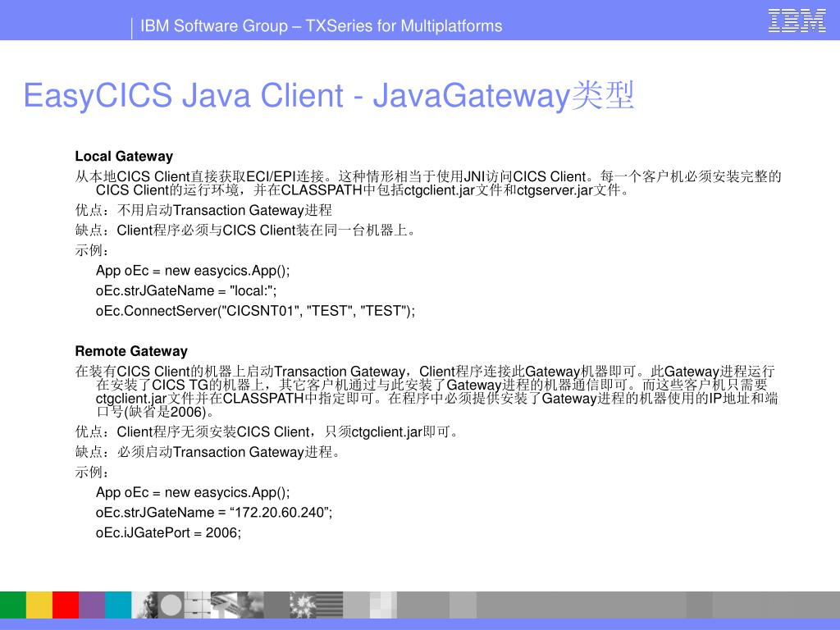Click the '示例：' label under Remote Gateway
The width and height of the screenshot is (840, 630).
click(x=93, y=472)
